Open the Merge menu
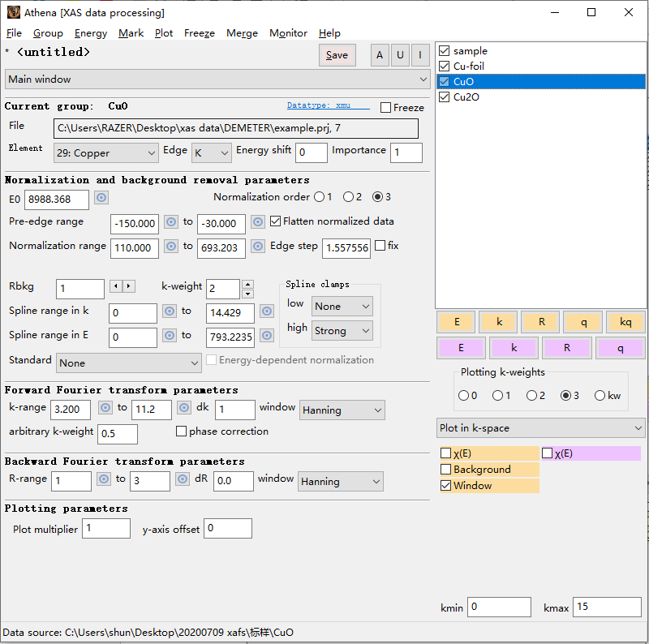The height and width of the screenshot is (644, 649). coord(242,33)
